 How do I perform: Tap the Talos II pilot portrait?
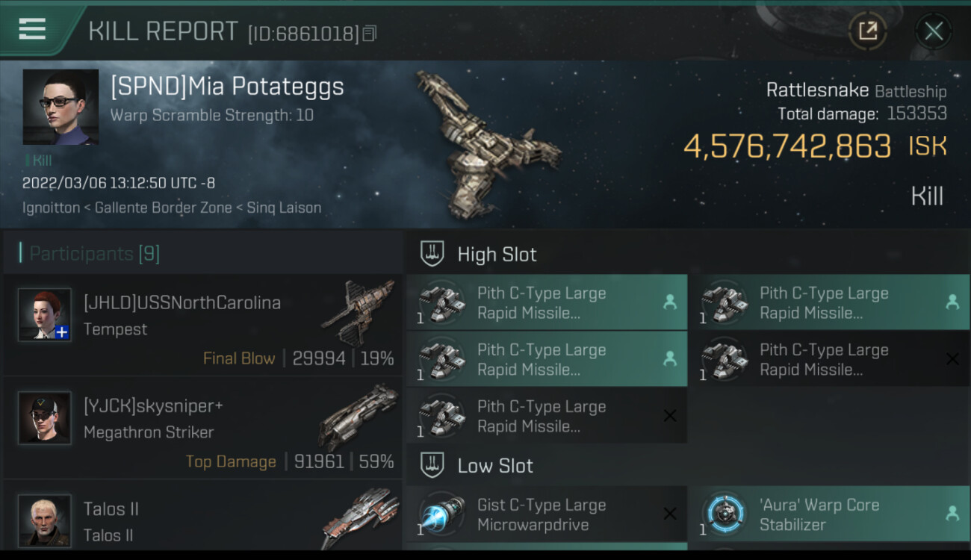tap(45, 520)
